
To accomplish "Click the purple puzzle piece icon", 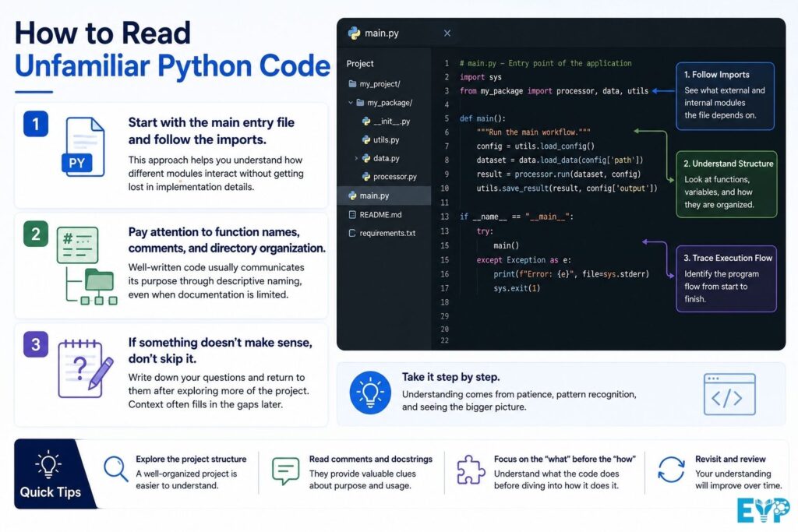I will coord(470,470).
